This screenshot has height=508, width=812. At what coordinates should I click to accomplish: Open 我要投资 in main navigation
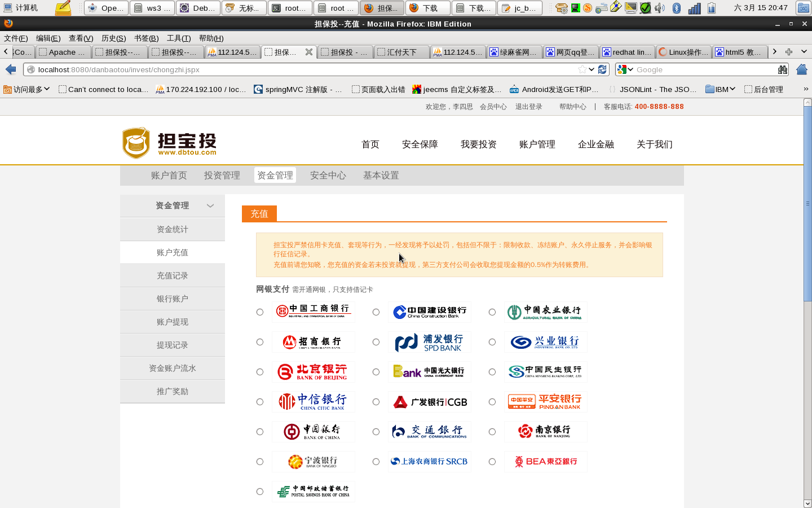coord(479,144)
